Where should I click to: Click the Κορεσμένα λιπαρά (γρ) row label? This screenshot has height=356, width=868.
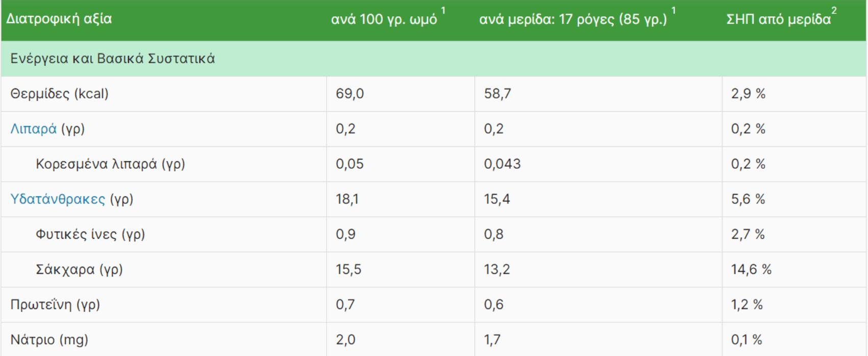(x=110, y=164)
